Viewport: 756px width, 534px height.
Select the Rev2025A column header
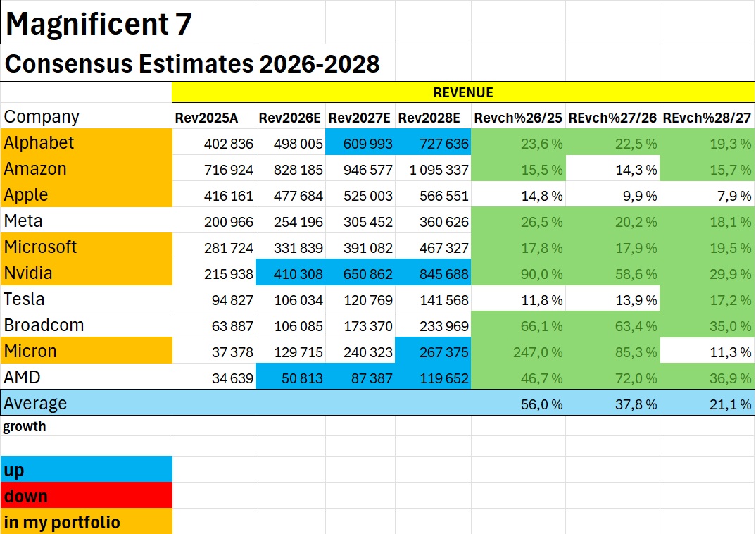click(213, 116)
